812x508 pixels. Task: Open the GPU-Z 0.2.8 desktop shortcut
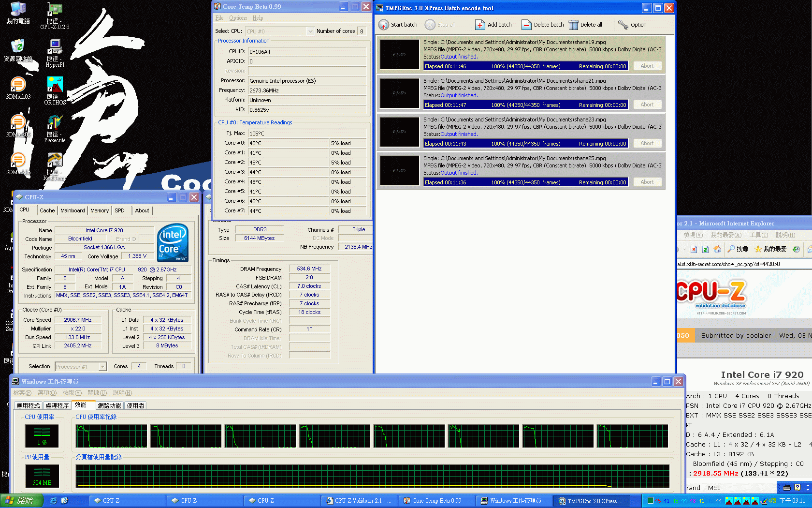(55, 16)
